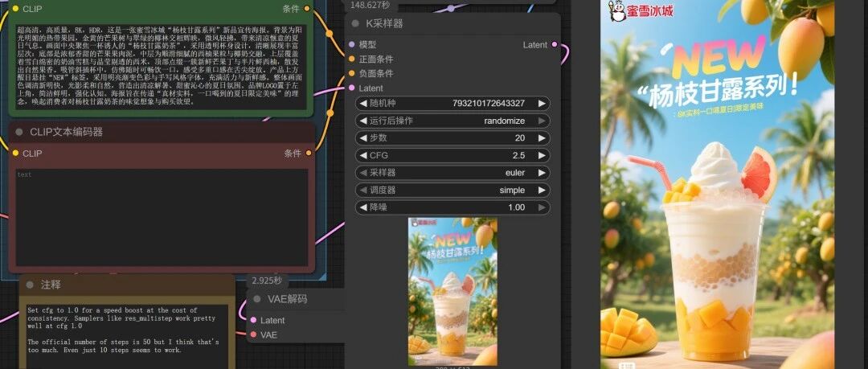Click the CLIP文本编码器 node title
This screenshot has height=369, width=868.
click(x=67, y=132)
